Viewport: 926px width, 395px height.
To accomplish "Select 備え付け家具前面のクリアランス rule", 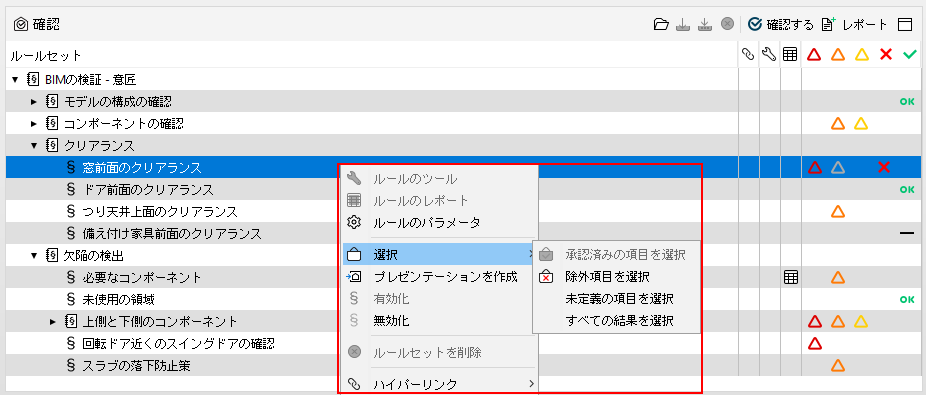I will [x=172, y=234].
